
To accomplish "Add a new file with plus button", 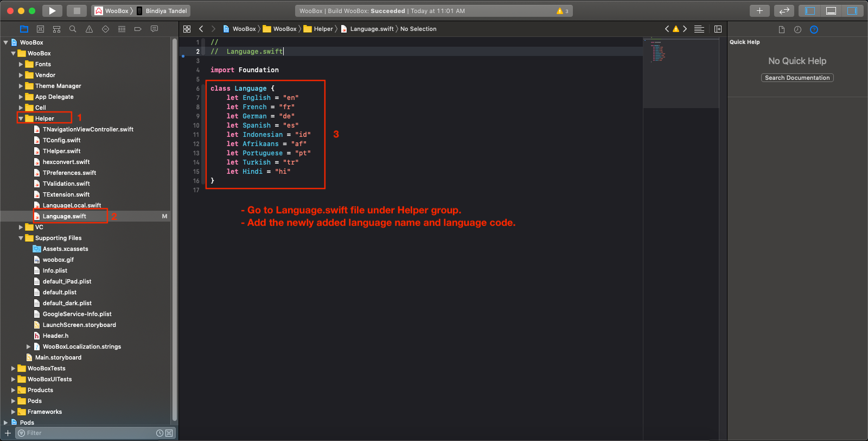I will [x=8, y=433].
